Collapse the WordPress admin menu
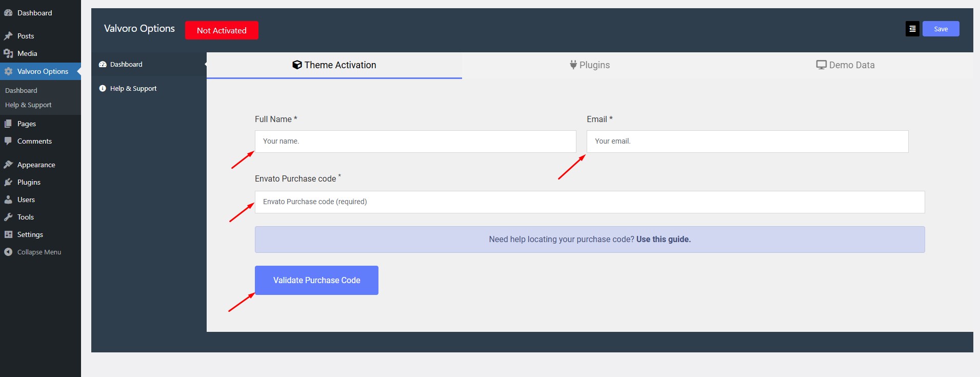980x377 pixels. [x=33, y=252]
